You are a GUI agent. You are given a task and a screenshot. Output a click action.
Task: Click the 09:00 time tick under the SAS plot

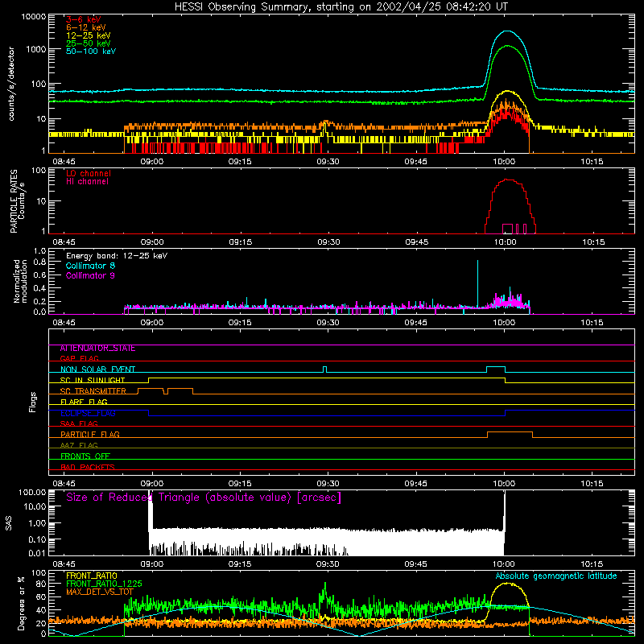152,564
